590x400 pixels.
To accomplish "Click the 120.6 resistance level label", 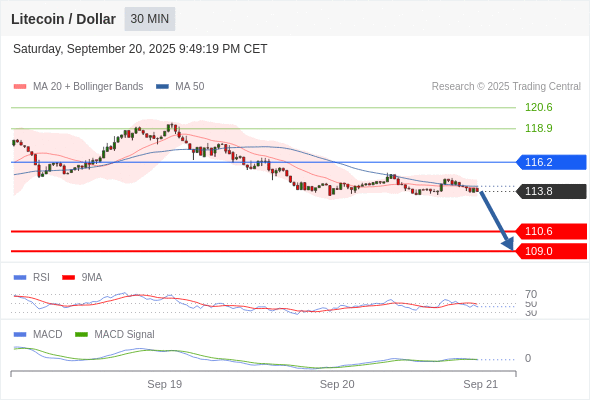I will pos(539,107).
